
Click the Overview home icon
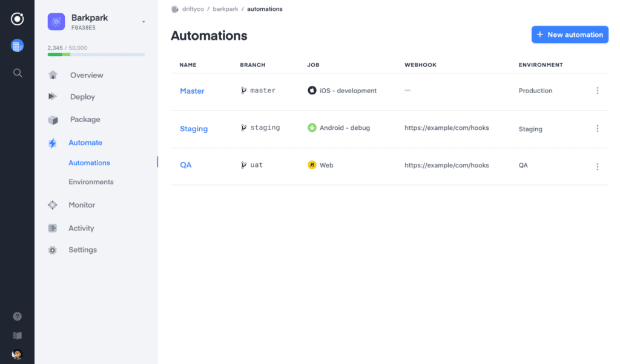53,75
